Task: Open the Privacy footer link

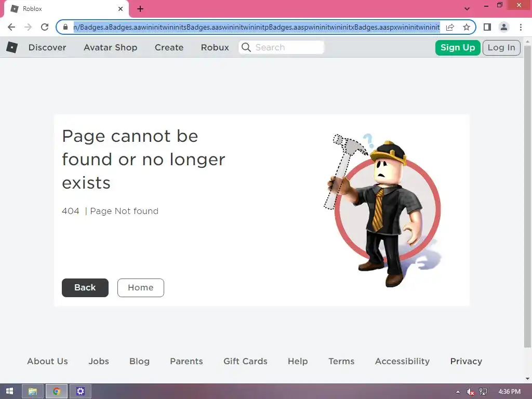Action: [466, 362]
